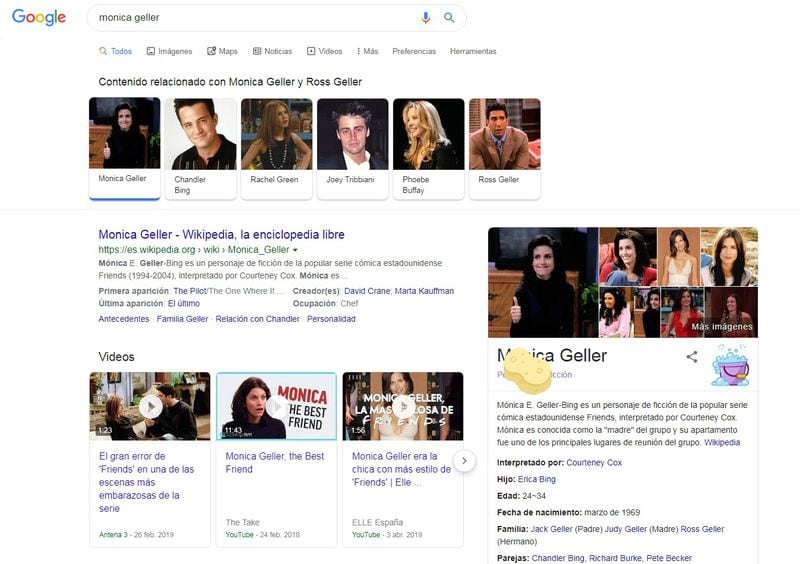Switch to the Imágenes tab

(169, 51)
